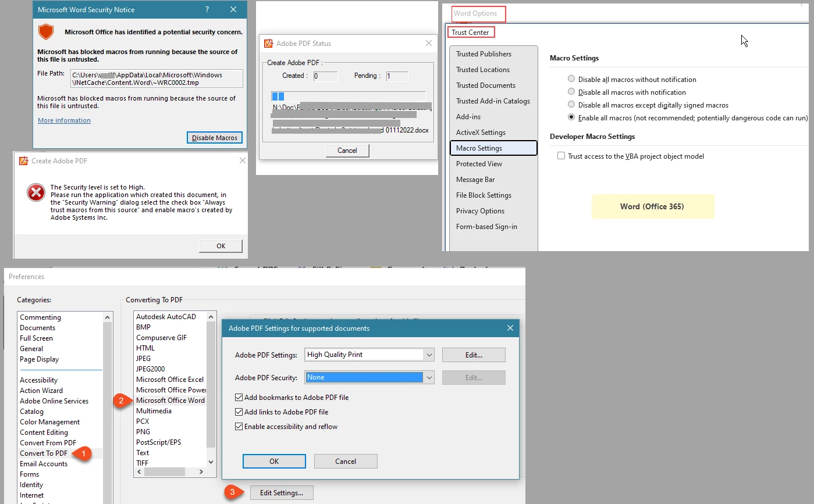Select Adobe Online Services category
Screen dimensions: 814x504
click(x=54, y=401)
